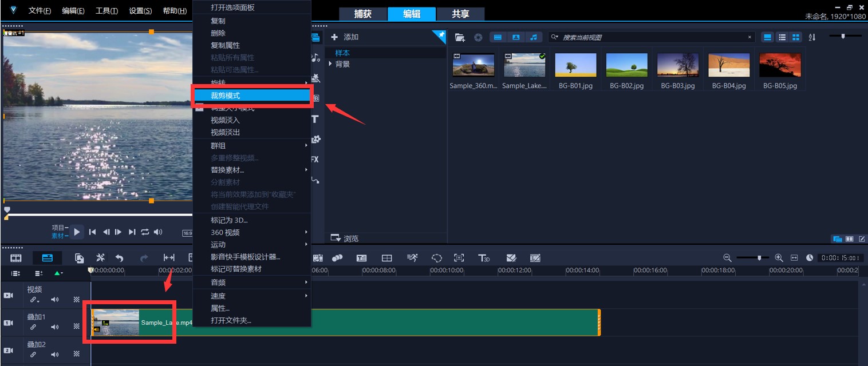Open the 工具(T) menu
The height and width of the screenshot is (366, 868).
click(x=106, y=11)
